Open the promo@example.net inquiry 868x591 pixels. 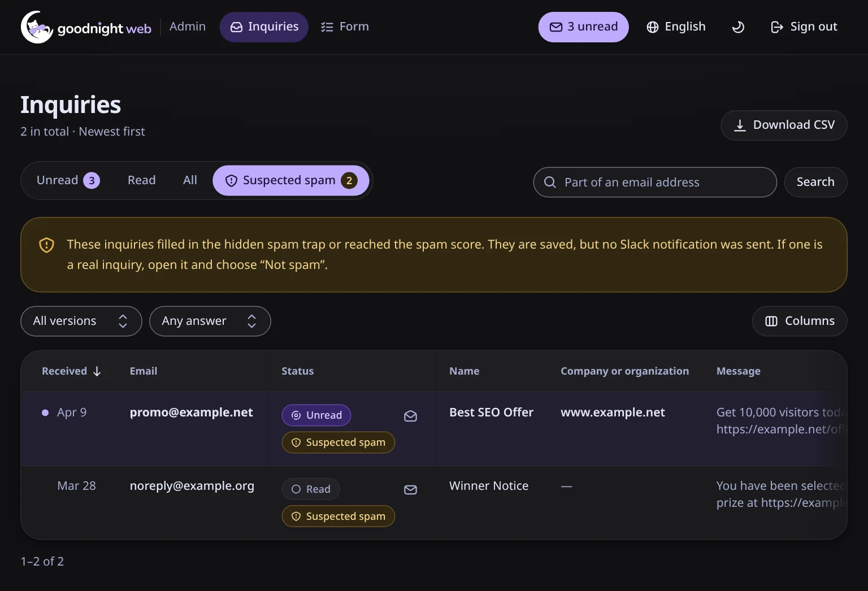[x=191, y=412]
